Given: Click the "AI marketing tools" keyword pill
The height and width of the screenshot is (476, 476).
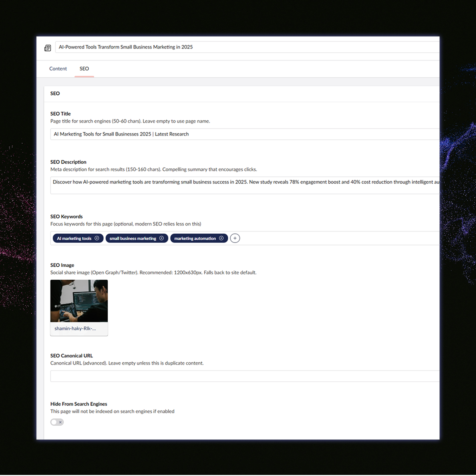Looking at the screenshot, I should click(x=74, y=238).
